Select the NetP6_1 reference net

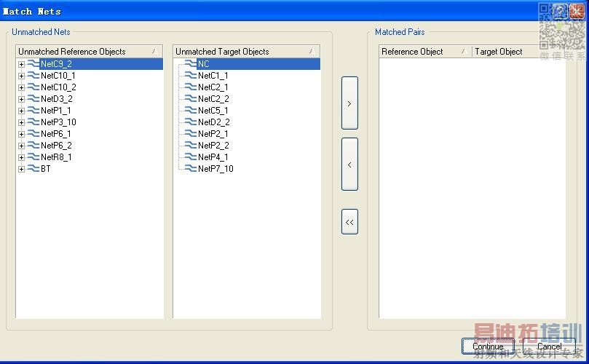pyautogui.click(x=56, y=134)
